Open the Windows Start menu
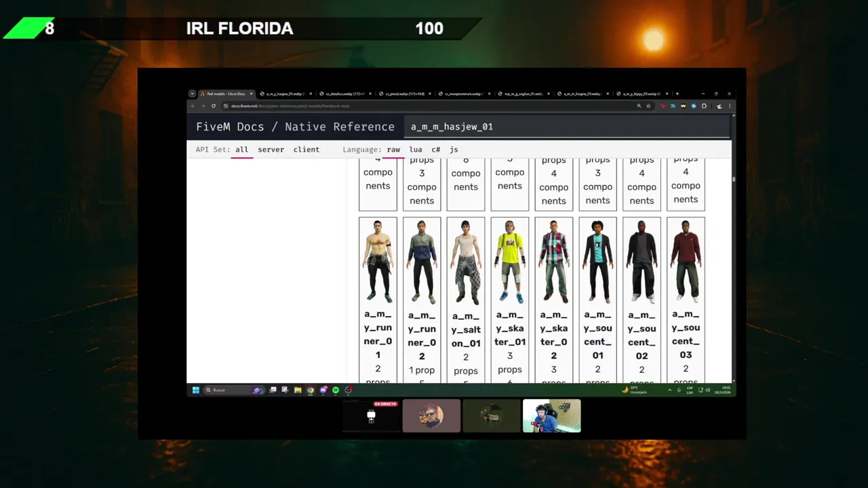The width and height of the screenshot is (868, 488). [x=196, y=390]
